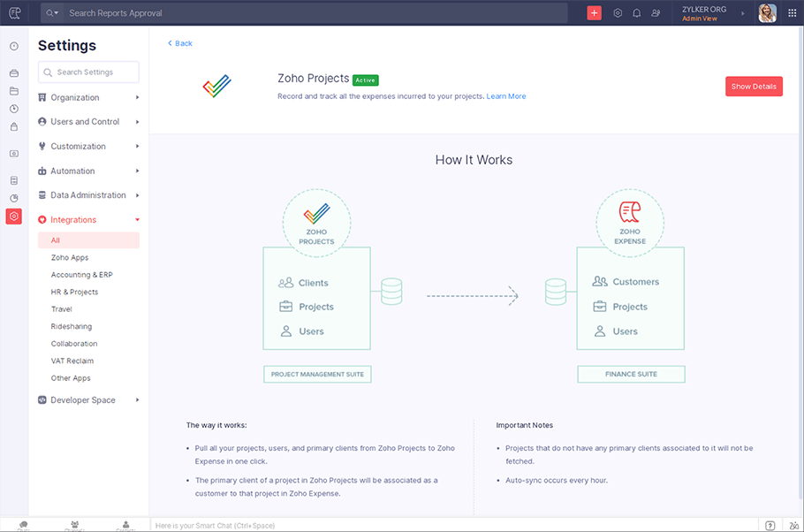Click the Zoho Expense home icon top left

click(x=13, y=13)
